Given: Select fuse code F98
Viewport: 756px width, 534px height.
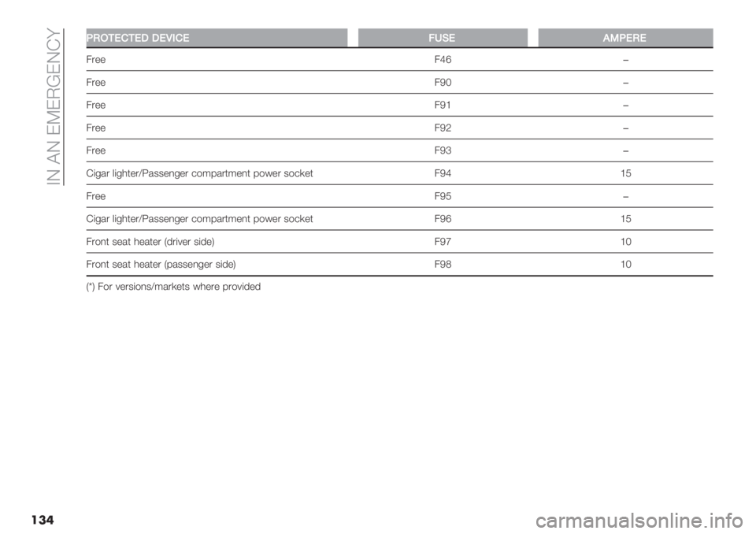Looking at the screenshot, I should (443, 265).
